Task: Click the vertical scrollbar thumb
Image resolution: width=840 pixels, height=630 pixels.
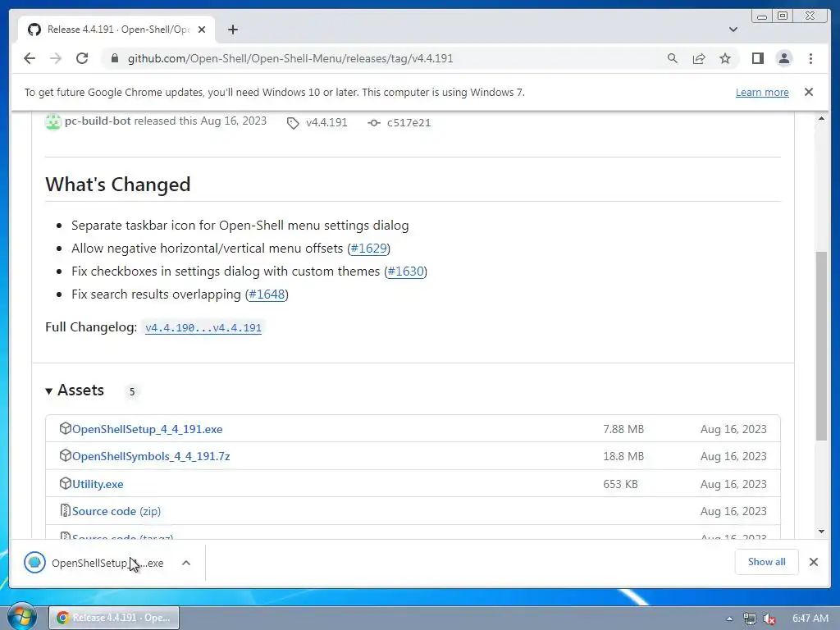Action: 821,345
